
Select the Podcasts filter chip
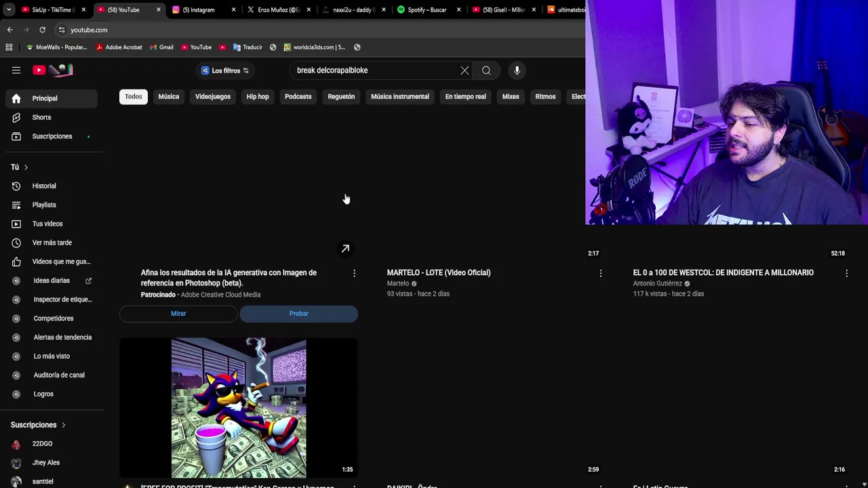[x=298, y=96]
